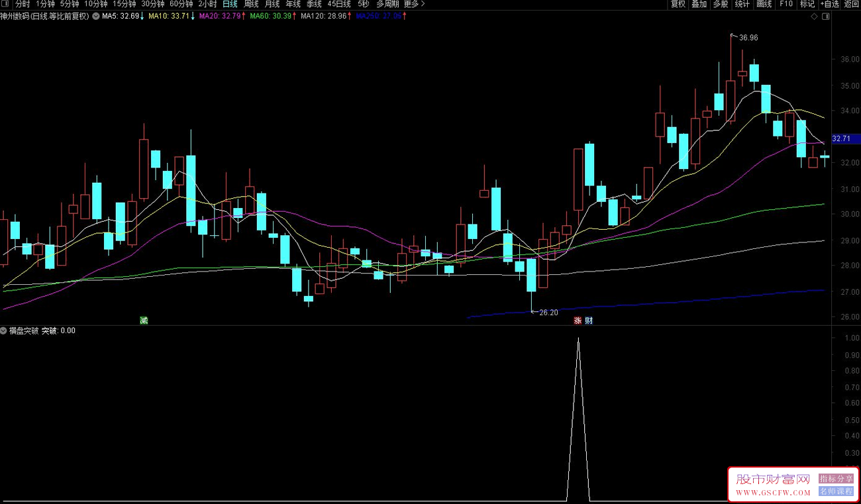
Task: Switch to 分时 intraday view
Action: click(23, 4)
